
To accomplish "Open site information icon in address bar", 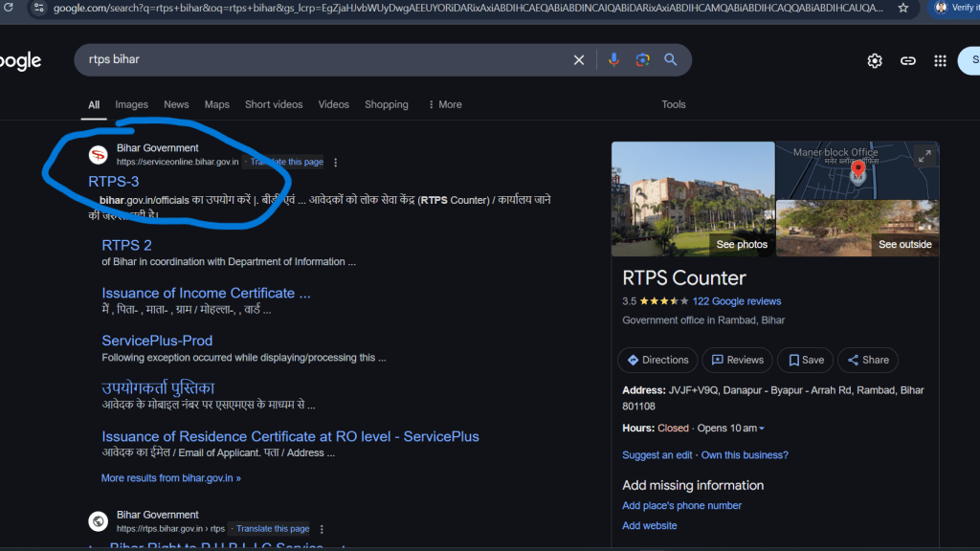I will click(38, 8).
